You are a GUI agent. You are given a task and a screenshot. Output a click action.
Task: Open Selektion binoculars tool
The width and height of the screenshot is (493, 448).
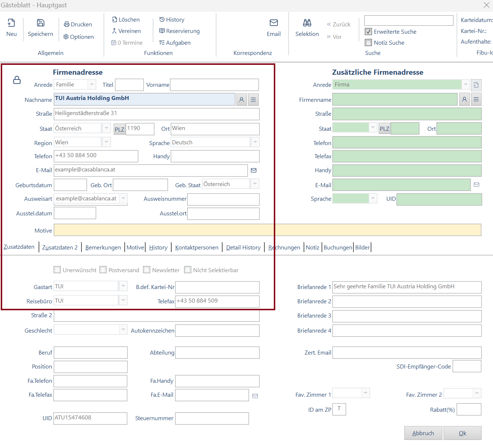click(307, 27)
